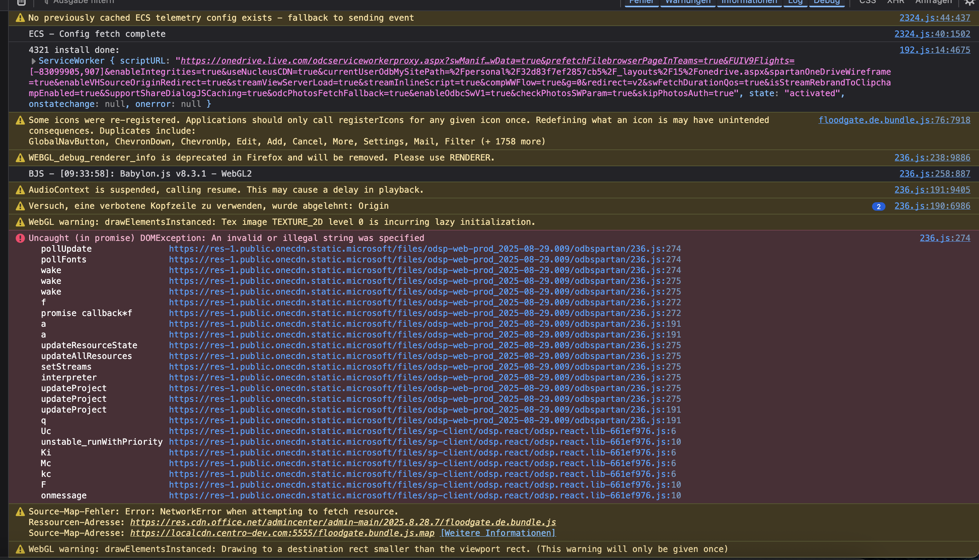Open the localcdn floodgate.bundle.js.map address
This screenshot has width=979, height=560.
click(282, 533)
